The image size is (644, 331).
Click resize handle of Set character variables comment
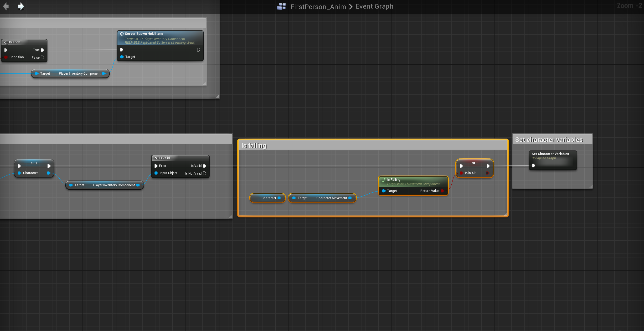tap(591, 187)
